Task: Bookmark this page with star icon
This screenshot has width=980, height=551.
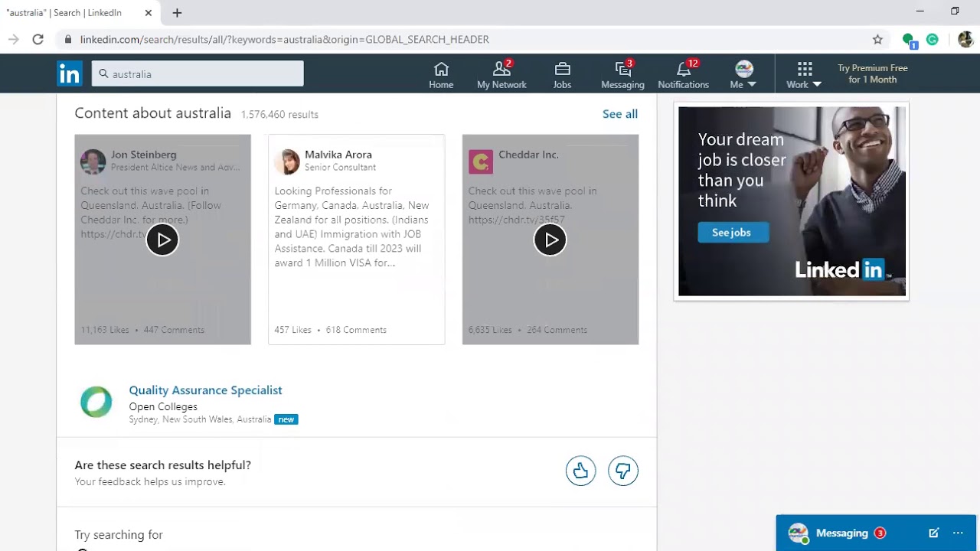Action: click(x=877, y=39)
